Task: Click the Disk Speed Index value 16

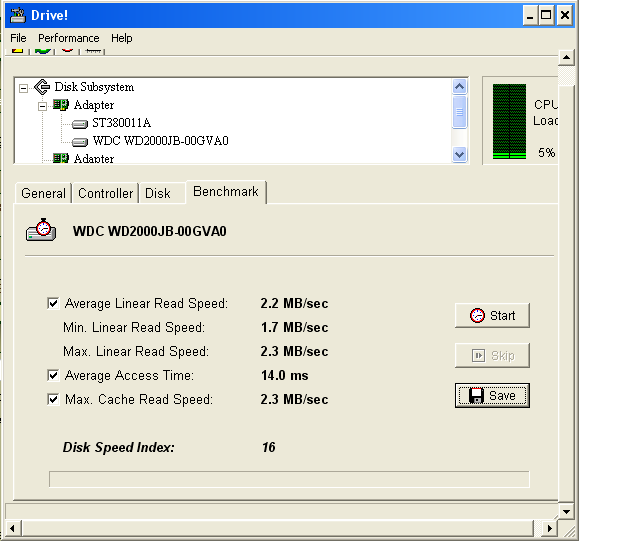Action: [269, 447]
